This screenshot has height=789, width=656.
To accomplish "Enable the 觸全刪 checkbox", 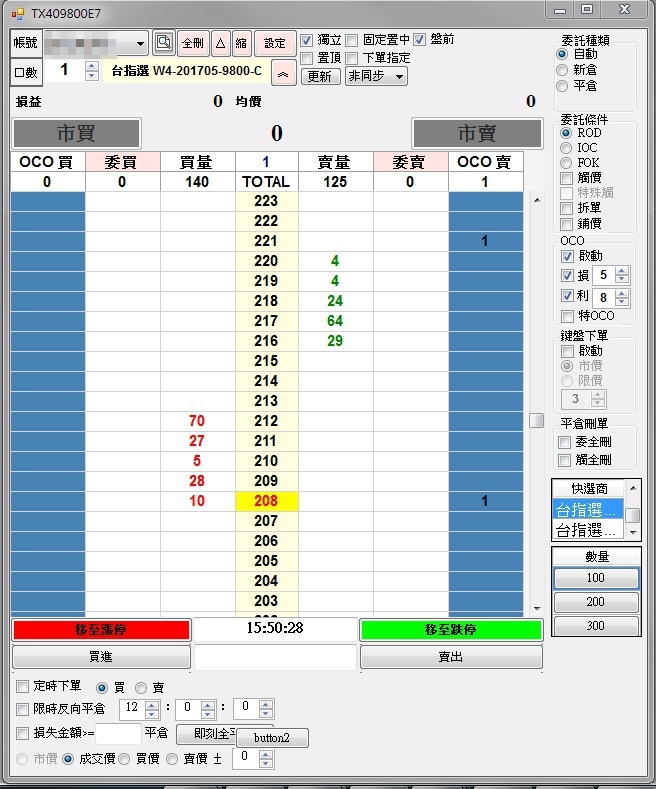I will click(564, 460).
